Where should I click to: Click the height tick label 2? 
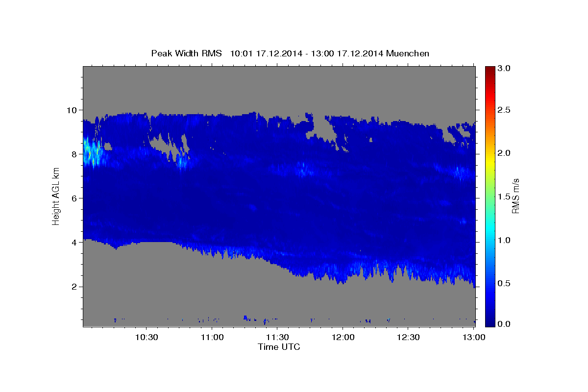(x=75, y=287)
